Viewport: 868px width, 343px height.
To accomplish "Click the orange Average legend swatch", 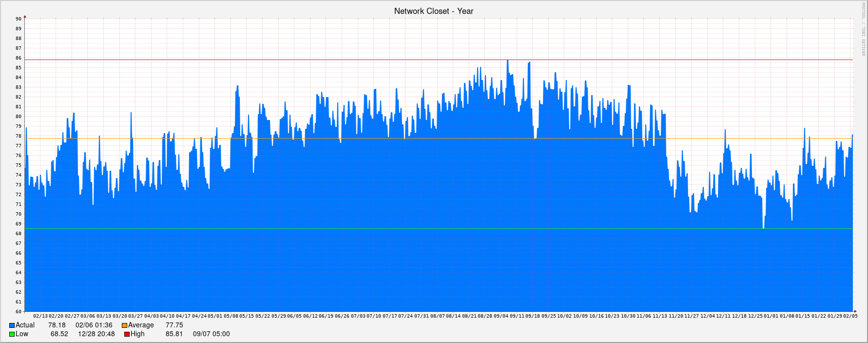I will tap(124, 325).
